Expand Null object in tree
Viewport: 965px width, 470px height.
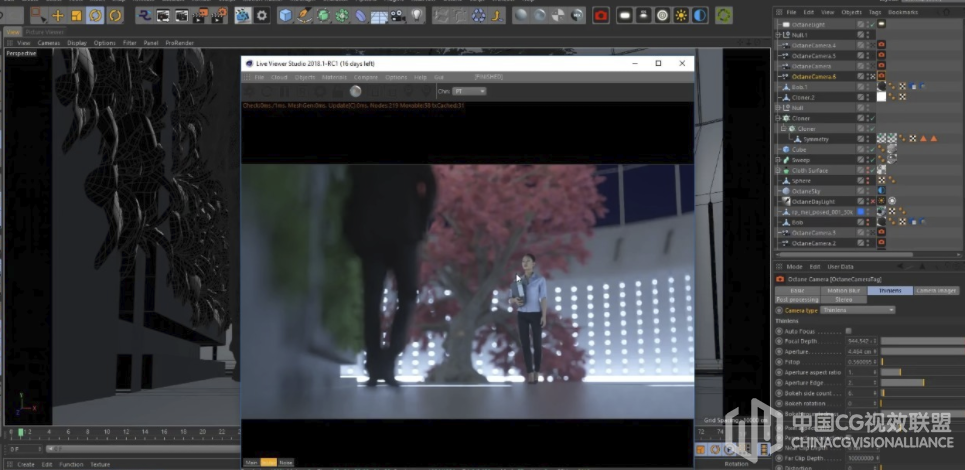click(778, 108)
